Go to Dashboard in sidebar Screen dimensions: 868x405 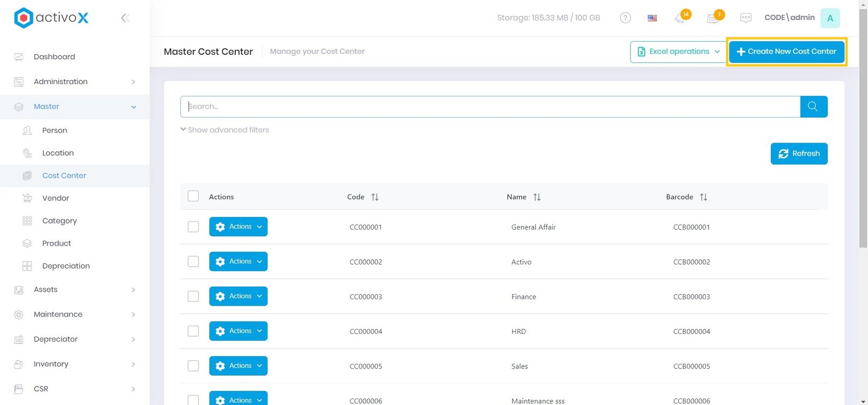coord(54,56)
